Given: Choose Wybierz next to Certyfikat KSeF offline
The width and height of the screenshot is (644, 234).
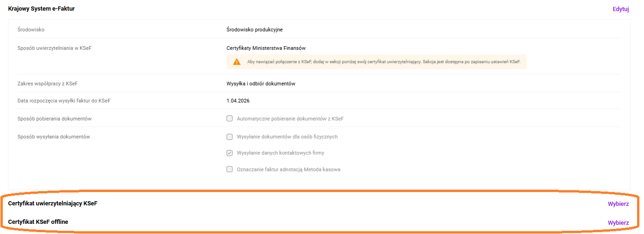Looking at the screenshot, I should click(618, 222).
